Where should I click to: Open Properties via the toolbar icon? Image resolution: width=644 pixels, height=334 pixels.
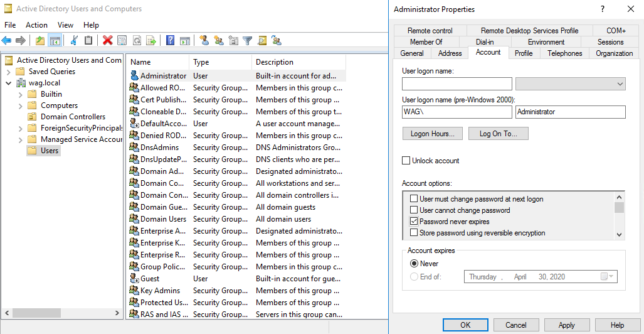[122, 40]
